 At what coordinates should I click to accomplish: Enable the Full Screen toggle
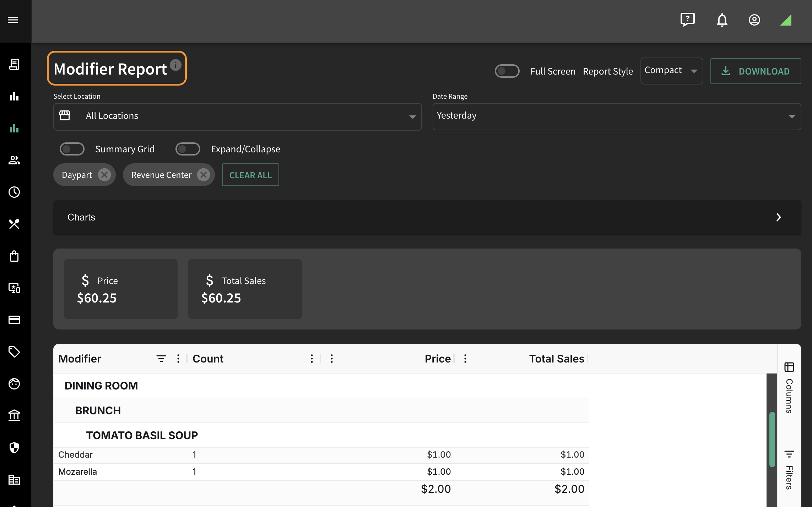507,71
